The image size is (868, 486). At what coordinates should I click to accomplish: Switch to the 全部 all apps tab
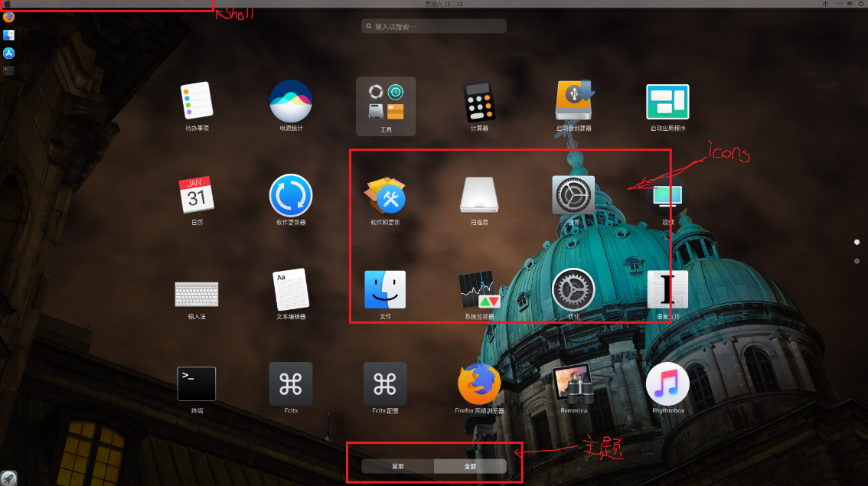pos(470,466)
